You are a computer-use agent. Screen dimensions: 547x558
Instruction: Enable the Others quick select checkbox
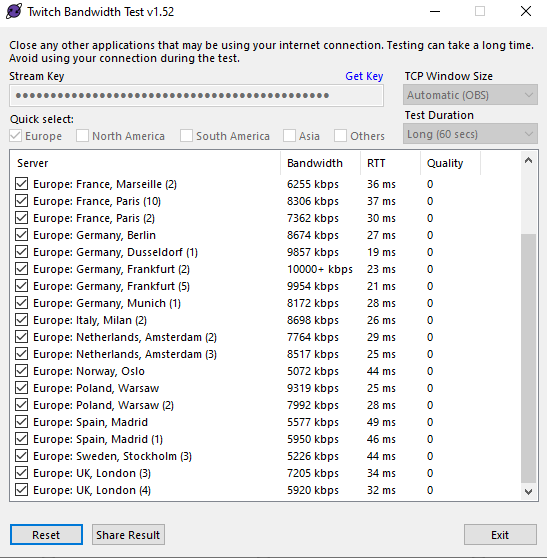pos(340,136)
